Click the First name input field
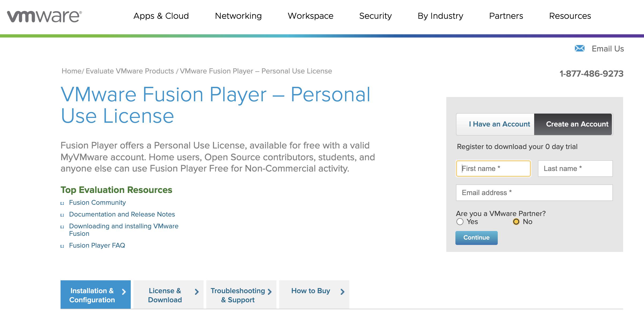The image size is (644, 313). pyautogui.click(x=493, y=169)
